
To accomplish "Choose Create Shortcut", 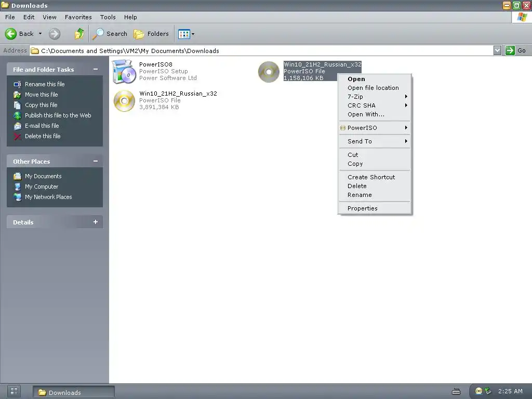I will tap(375, 177).
